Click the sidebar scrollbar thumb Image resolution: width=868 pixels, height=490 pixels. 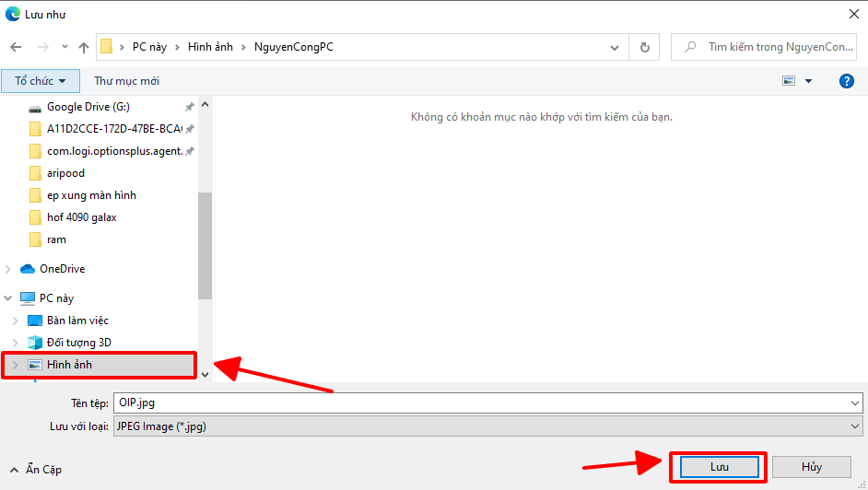pos(205,246)
